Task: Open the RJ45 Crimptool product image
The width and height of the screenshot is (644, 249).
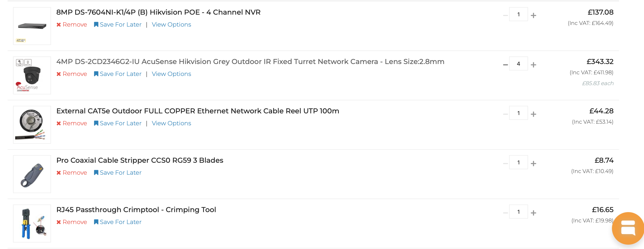Action: (x=32, y=223)
